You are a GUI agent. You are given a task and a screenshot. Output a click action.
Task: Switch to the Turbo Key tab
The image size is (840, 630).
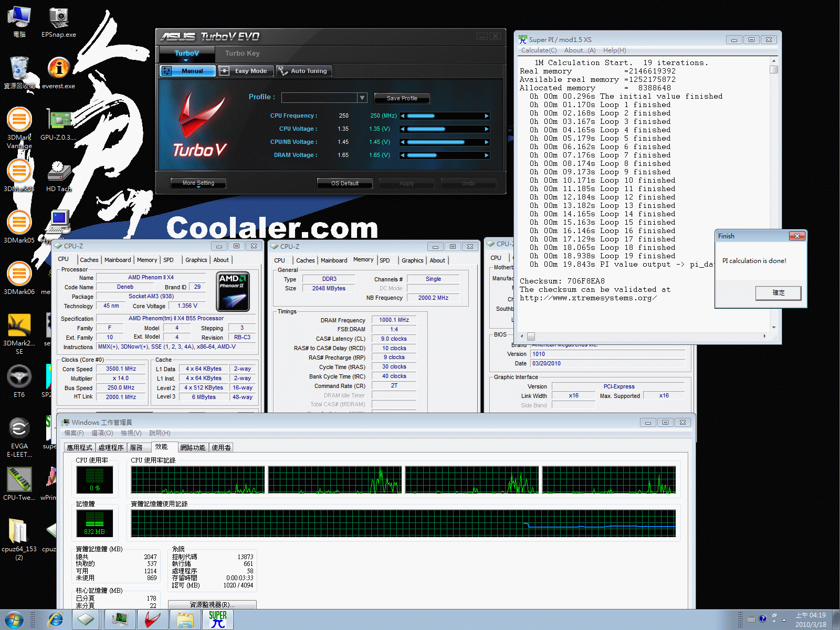(x=243, y=53)
